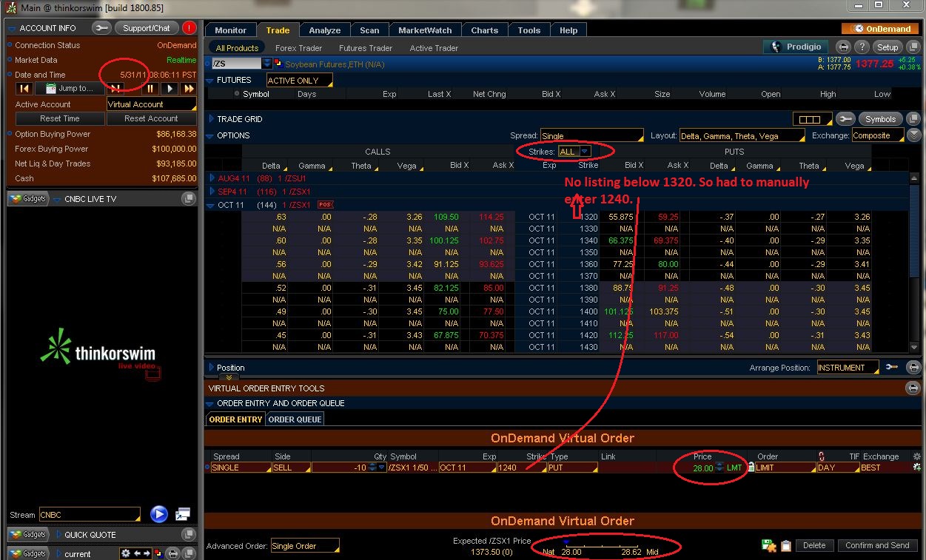Print the 'current' gadget

(x=172, y=553)
